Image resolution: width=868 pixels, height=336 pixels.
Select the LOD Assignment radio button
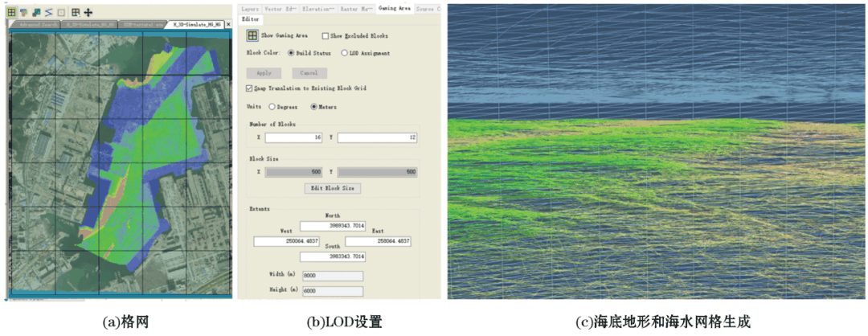(344, 54)
